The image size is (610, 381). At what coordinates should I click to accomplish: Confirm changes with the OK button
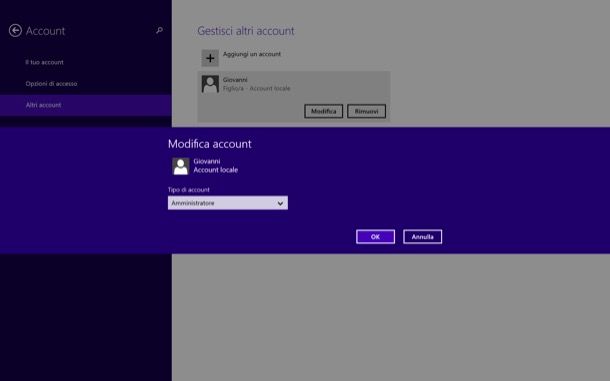click(375, 237)
